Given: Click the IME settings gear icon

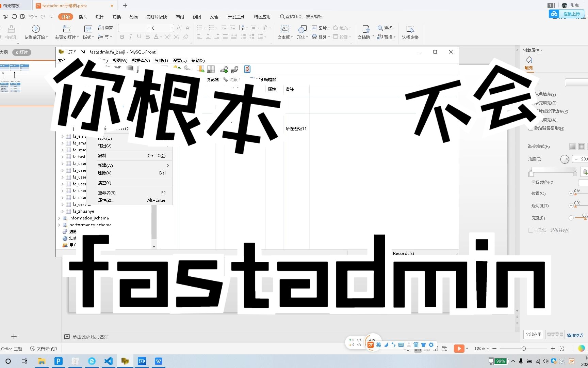Looking at the screenshot, I should click(x=431, y=345).
